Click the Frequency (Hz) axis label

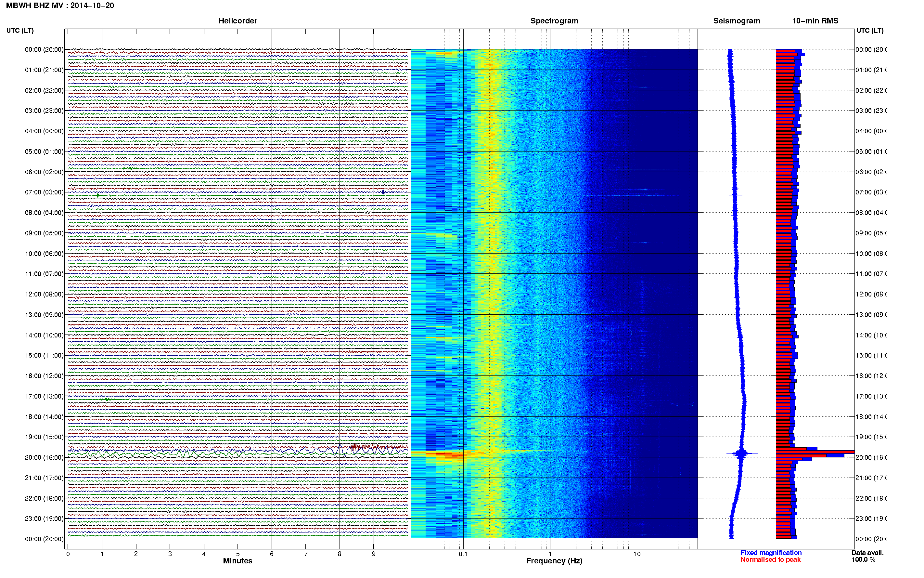(554, 561)
